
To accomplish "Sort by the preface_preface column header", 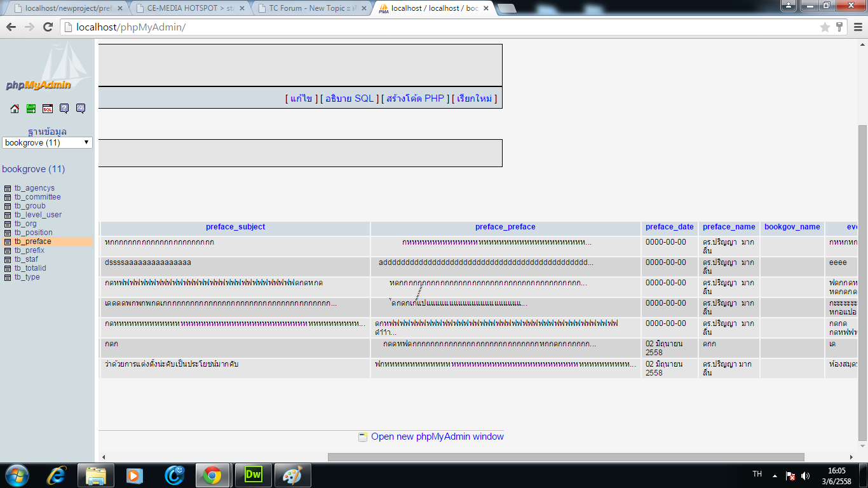I will coord(505,227).
